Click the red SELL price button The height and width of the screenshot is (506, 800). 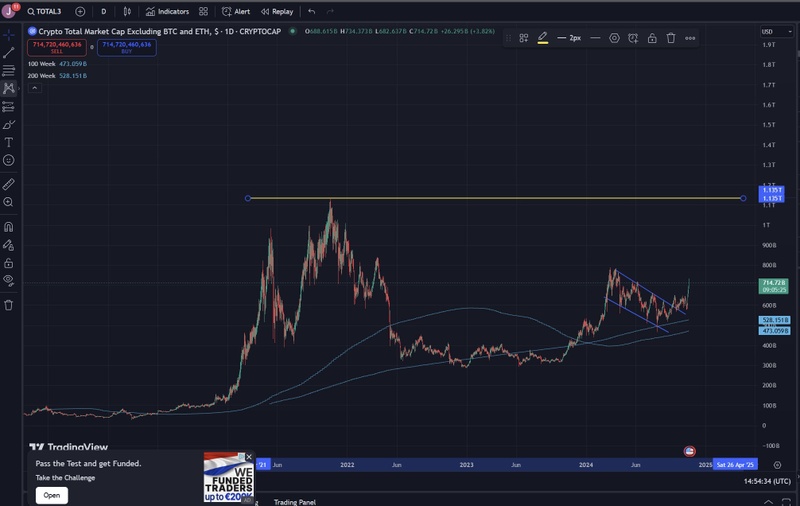(x=57, y=47)
